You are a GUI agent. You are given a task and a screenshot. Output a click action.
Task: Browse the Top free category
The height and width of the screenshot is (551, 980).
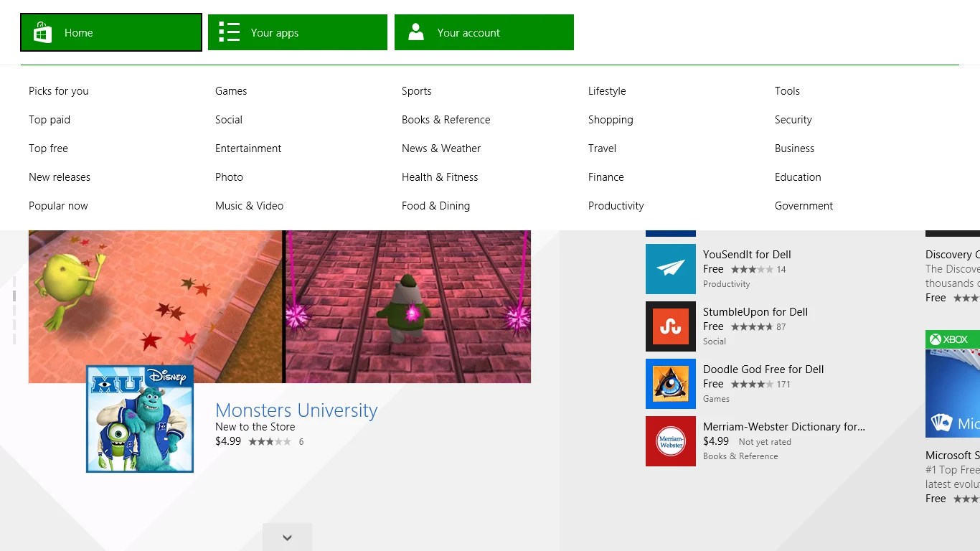point(48,149)
